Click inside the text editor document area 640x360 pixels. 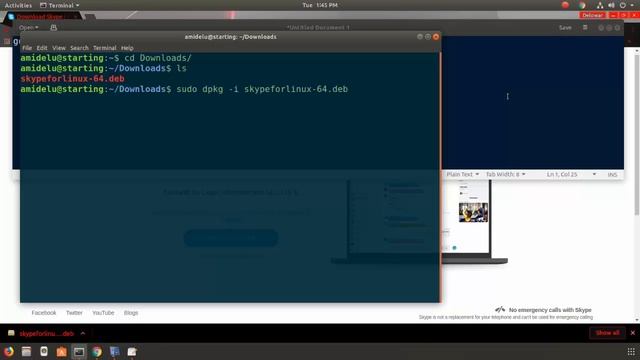[532, 102]
